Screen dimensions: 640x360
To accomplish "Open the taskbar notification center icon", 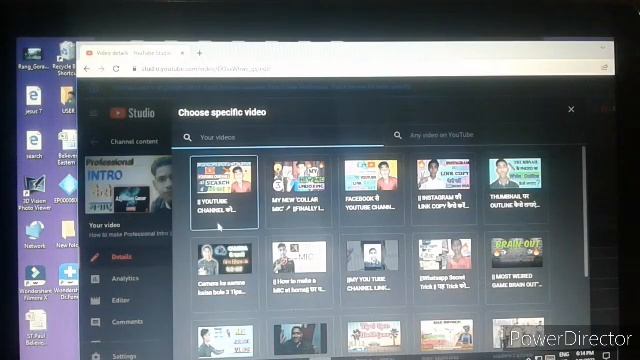I will [x=607, y=355].
